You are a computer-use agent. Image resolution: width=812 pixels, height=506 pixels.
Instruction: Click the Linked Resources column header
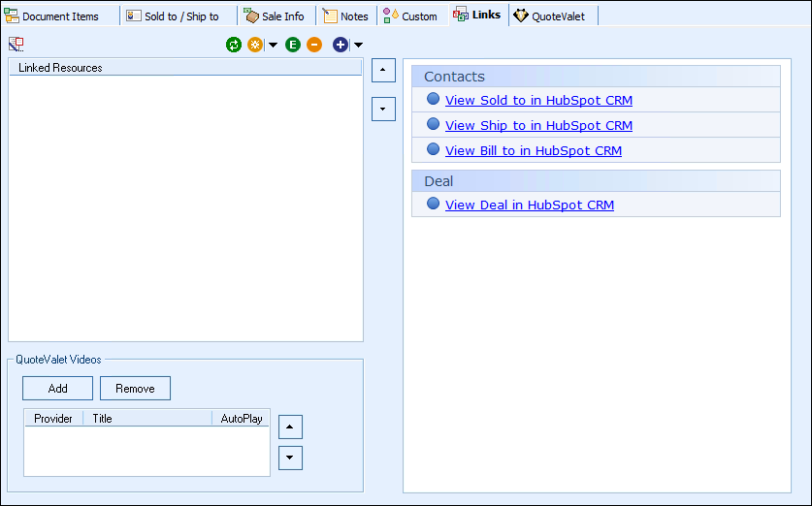185,68
